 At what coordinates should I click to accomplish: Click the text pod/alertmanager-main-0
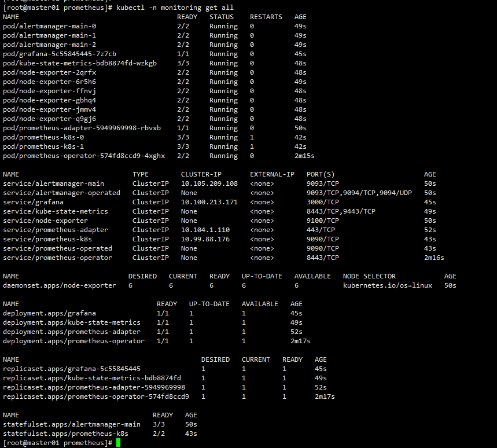[49, 26]
